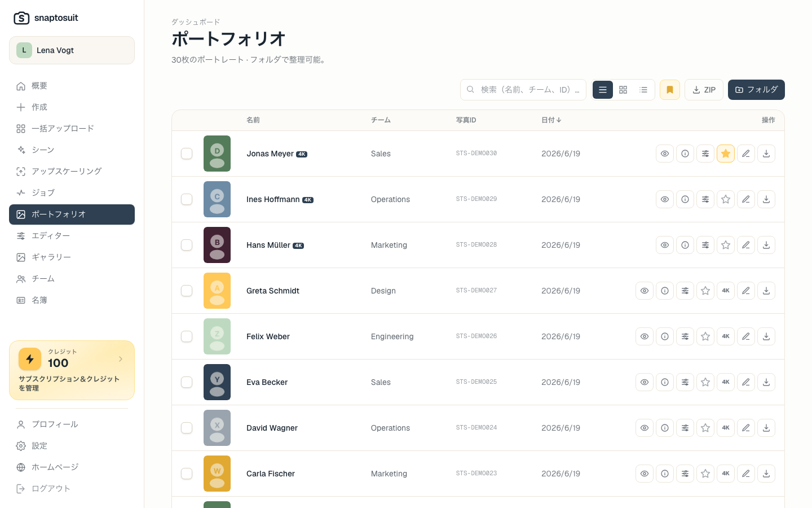Screen dimensions: 812x508
Task: Switch to compact list view
Action: coord(643,90)
